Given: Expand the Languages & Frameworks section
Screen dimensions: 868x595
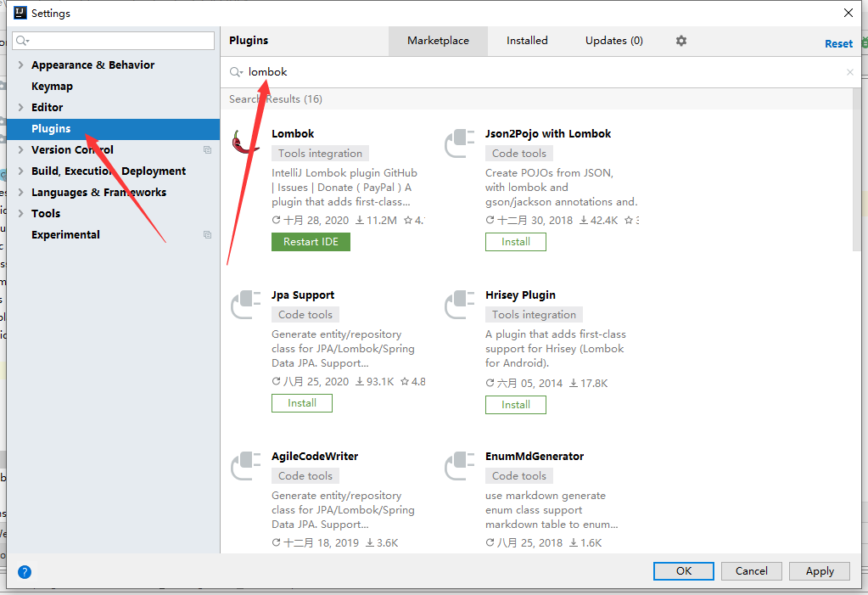Looking at the screenshot, I should [20, 192].
